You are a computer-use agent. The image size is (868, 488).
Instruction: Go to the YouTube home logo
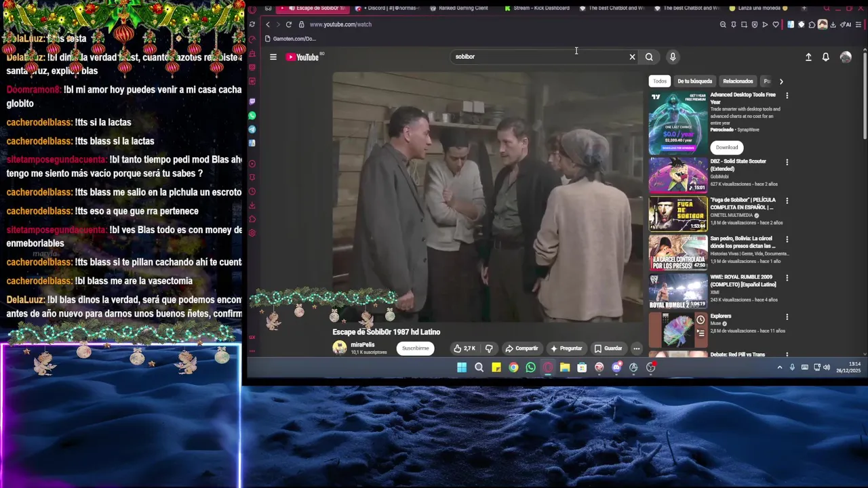pos(302,57)
